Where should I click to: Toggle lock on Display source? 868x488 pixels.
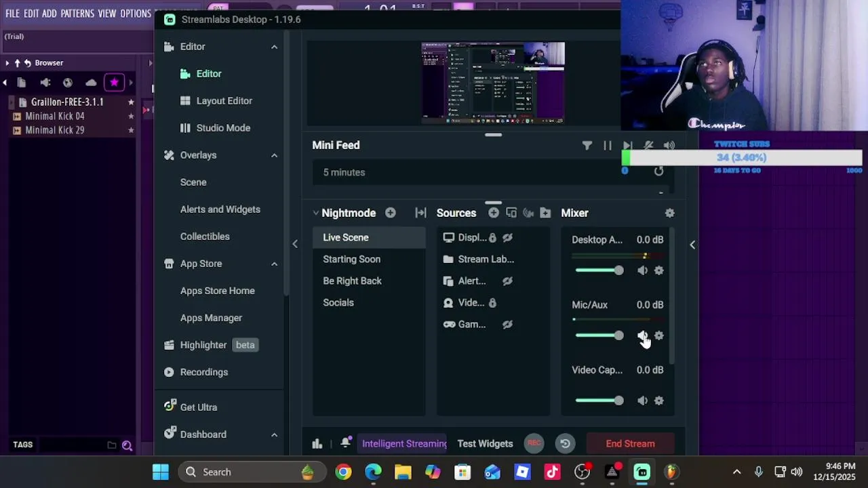point(492,237)
